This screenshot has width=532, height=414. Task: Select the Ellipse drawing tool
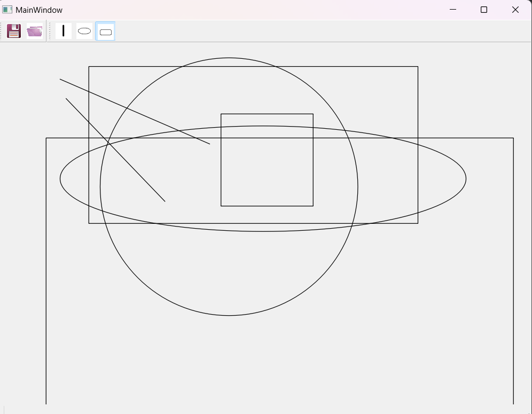tap(84, 31)
